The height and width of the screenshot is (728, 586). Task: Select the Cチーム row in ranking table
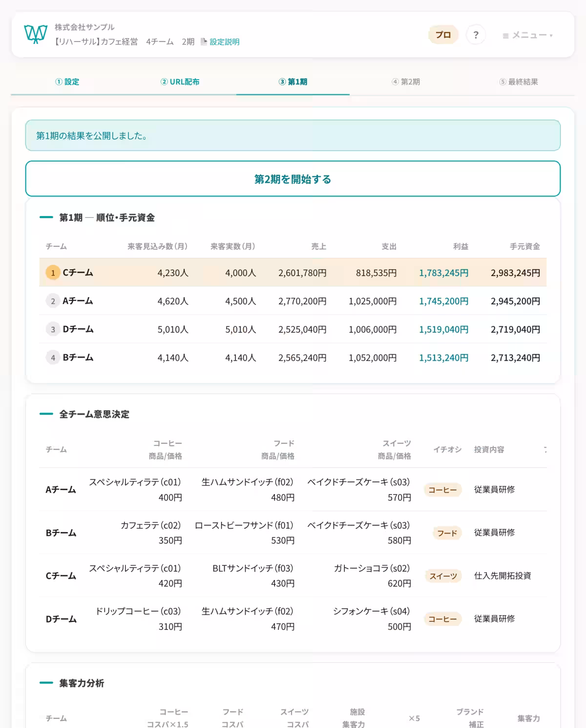point(293,273)
